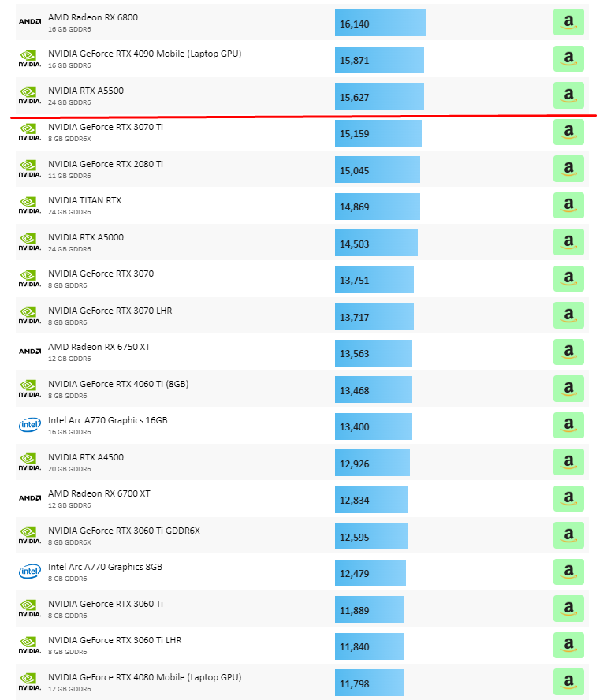Open NVIDIA GeForce RTX 4060 Ti (8GB) link
Viewport: 607px width, 700px height.
118,384
